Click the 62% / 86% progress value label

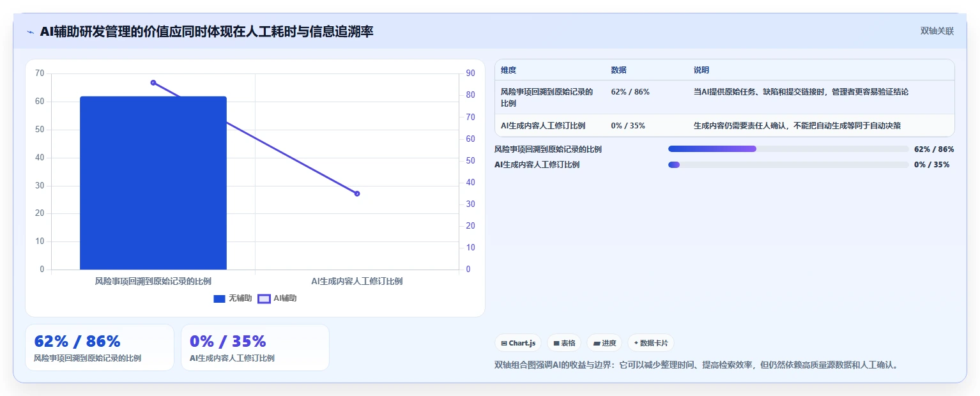[934, 149]
